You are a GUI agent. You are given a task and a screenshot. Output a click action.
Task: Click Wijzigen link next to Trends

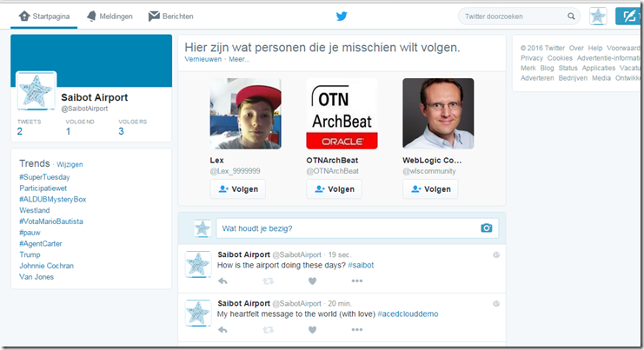(70, 164)
